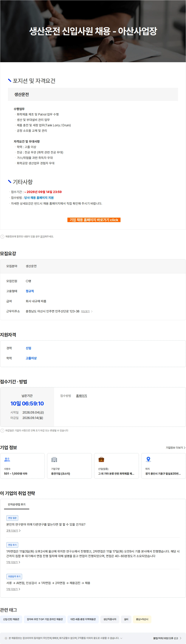Click the 경기 용인시 기흥구 탑실로35번 location text
The image size is (186, 644).
click(163, 473)
